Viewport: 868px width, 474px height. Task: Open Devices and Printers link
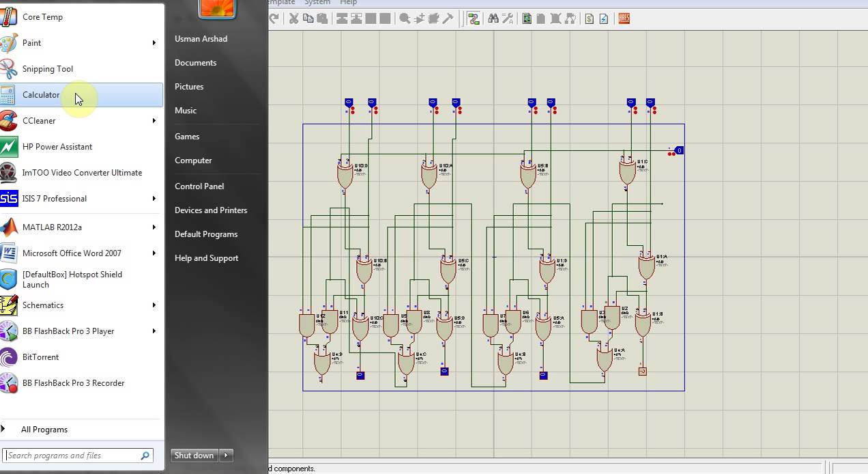click(x=211, y=210)
